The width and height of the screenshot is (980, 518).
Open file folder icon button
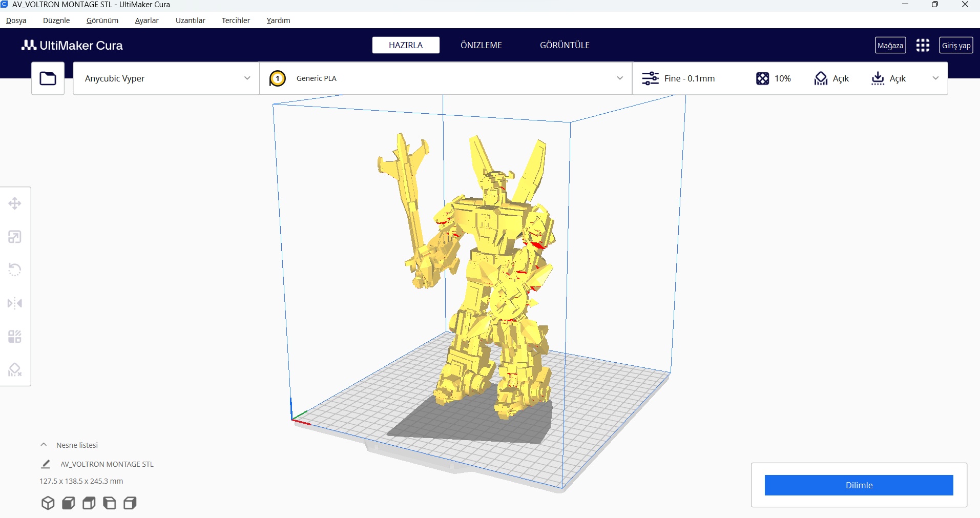click(x=48, y=78)
